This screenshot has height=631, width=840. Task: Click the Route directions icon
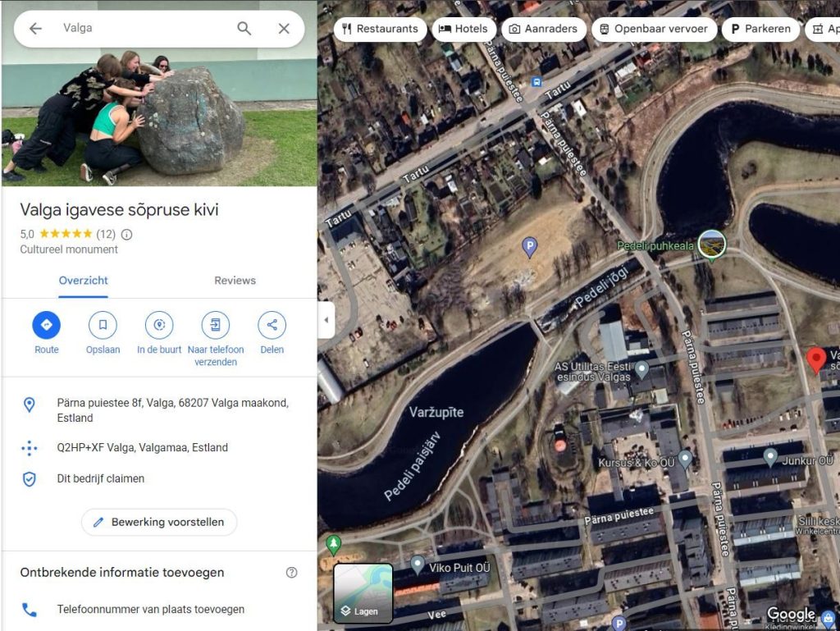pos(47,326)
